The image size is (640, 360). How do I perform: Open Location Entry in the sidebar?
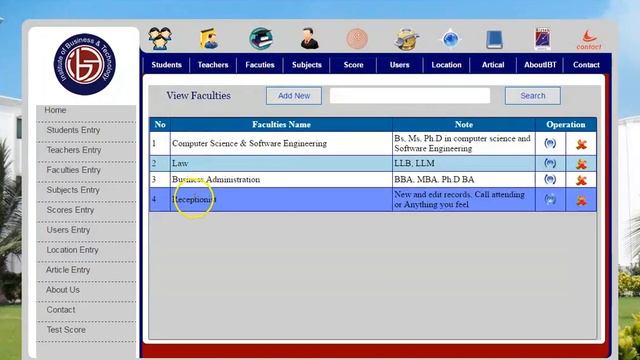pos(72,250)
